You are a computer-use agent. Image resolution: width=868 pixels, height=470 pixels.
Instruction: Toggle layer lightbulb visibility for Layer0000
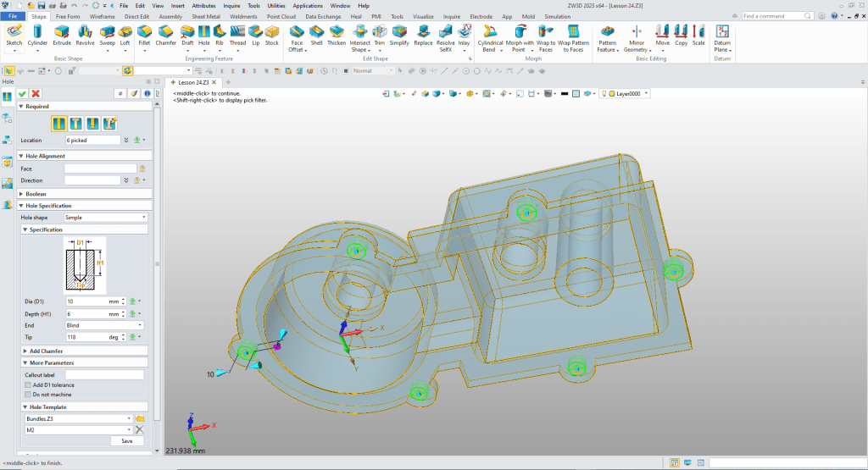point(605,93)
